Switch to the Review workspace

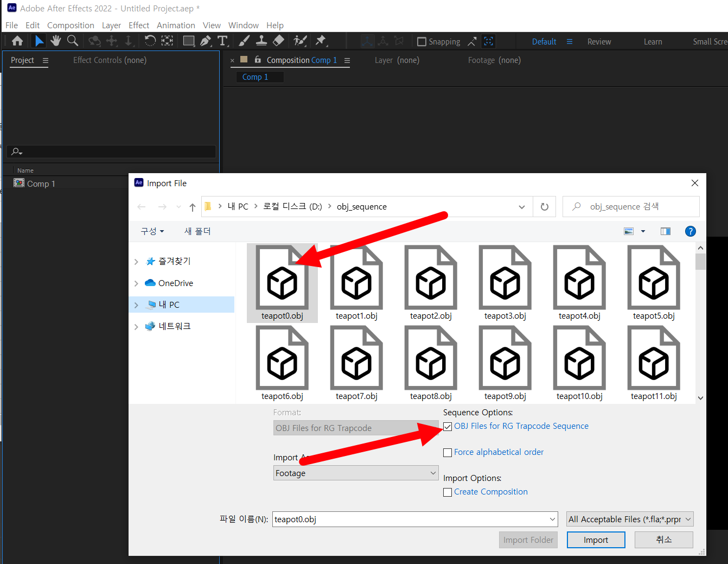(x=599, y=42)
